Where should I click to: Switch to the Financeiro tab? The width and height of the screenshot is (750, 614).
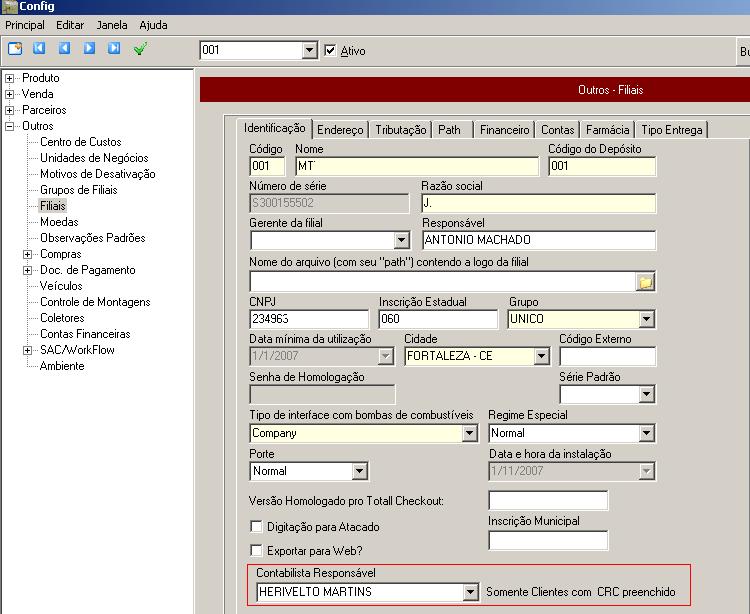(x=505, y=130)
